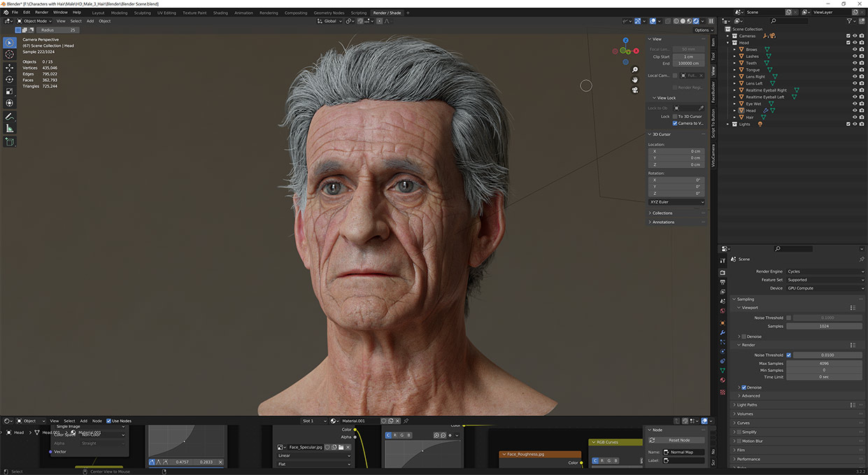Viewport: 868px width, 475px height.
Task: Choose the Annotate pencil tool
Action: click(10, 116)
